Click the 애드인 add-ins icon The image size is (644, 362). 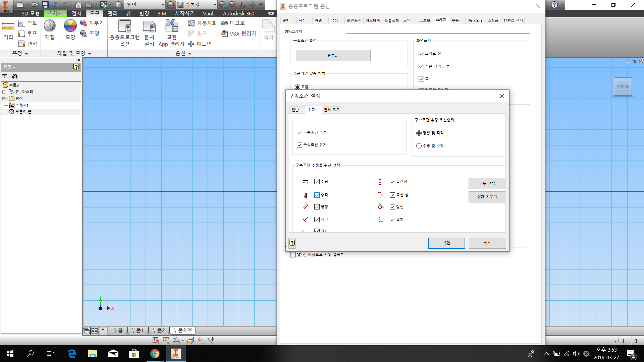click(x=200, y=44)
